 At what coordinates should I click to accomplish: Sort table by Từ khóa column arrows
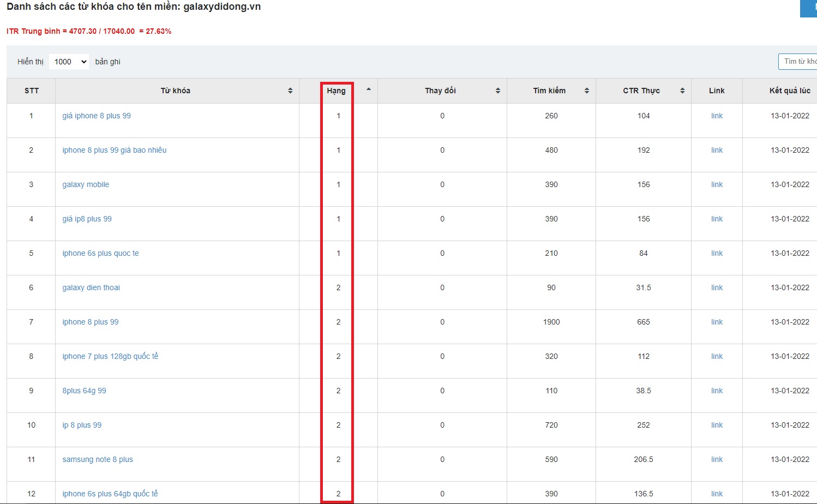(290, 91)
